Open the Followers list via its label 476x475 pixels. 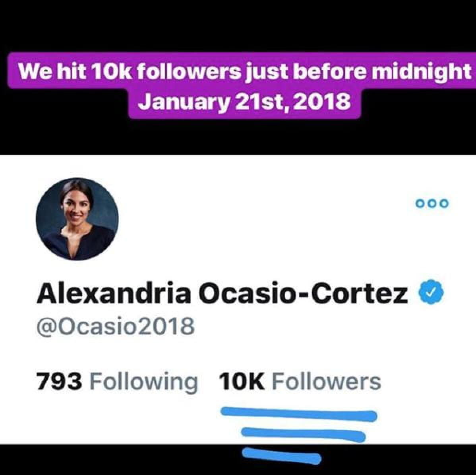pos(326,381)
